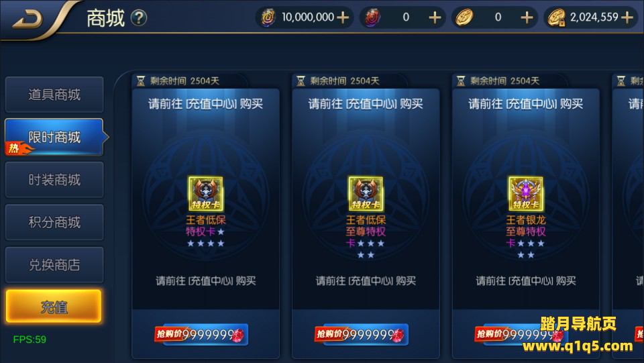Viewport: 644px width, 363px height.
Task: Tap the plus beside the 2,024,559 locked-coin balance
Action: pyautogui.click(x=627, y=17)
